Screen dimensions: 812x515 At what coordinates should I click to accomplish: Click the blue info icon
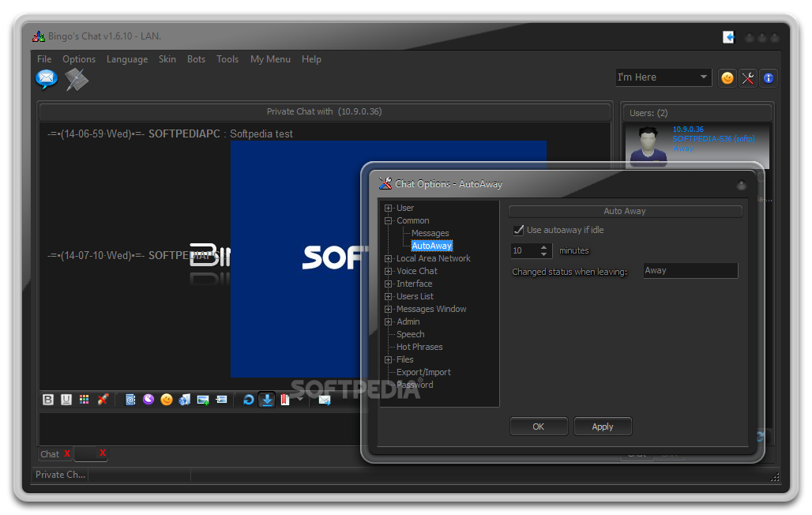coord(769,78)
